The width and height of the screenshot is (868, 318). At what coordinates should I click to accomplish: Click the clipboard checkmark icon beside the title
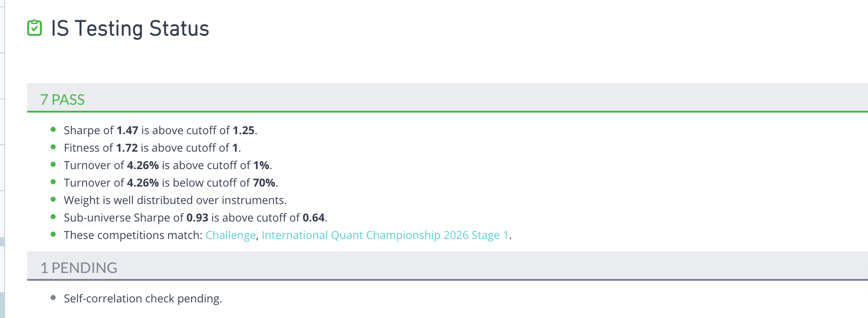[x=34, y=28]
